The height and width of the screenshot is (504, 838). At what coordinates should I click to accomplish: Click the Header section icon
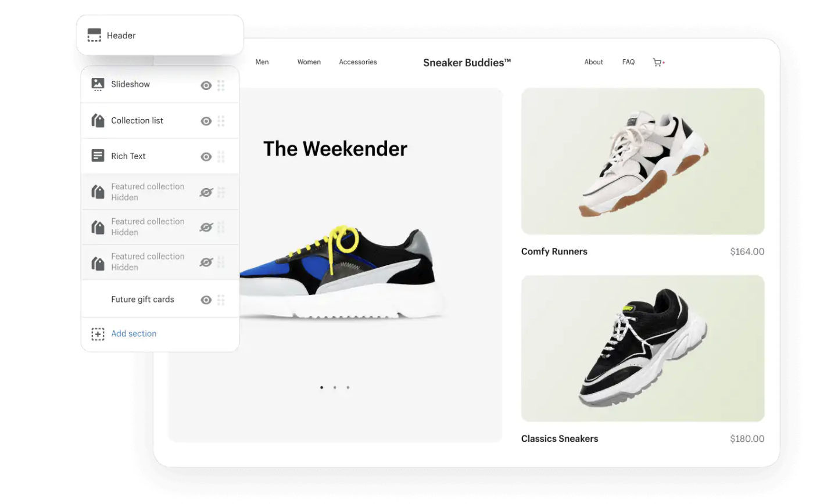(x=94, y=35)
